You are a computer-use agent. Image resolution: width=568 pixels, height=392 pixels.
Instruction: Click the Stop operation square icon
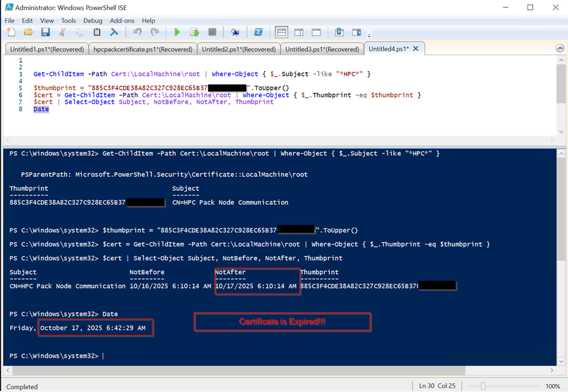(212, 32)
